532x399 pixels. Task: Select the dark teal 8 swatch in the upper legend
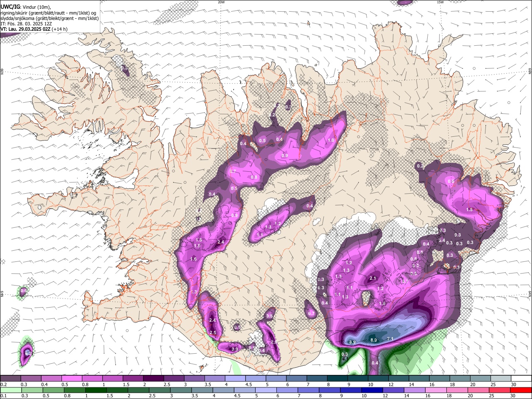(x=337, y=378)
